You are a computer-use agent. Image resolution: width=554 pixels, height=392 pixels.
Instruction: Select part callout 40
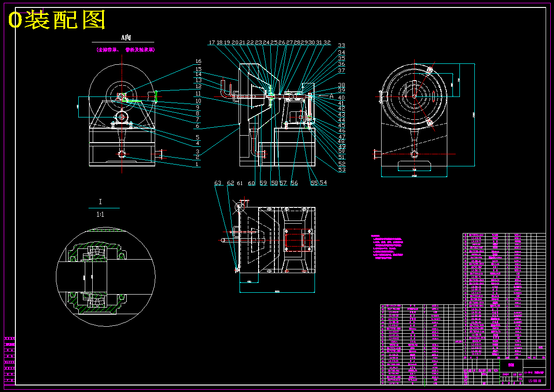coord(342,97)
